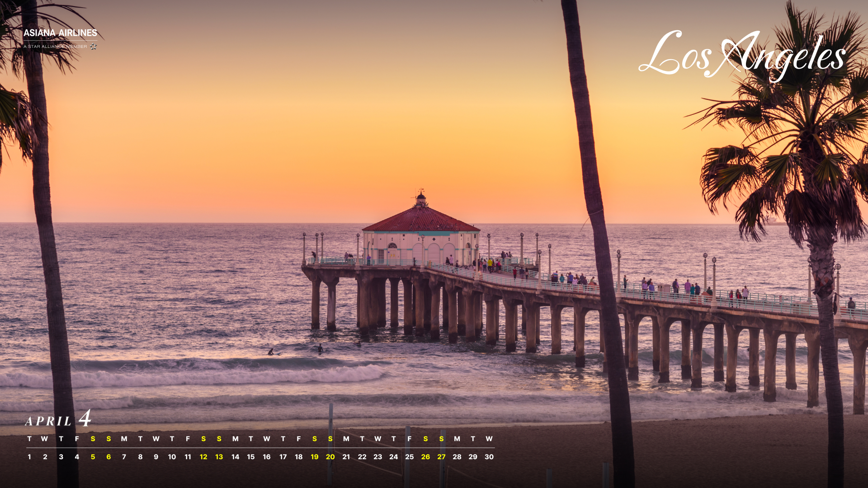This screenshot has height=488, width=868.
Task: Click yellow date 20
Action: coord(330,457)
